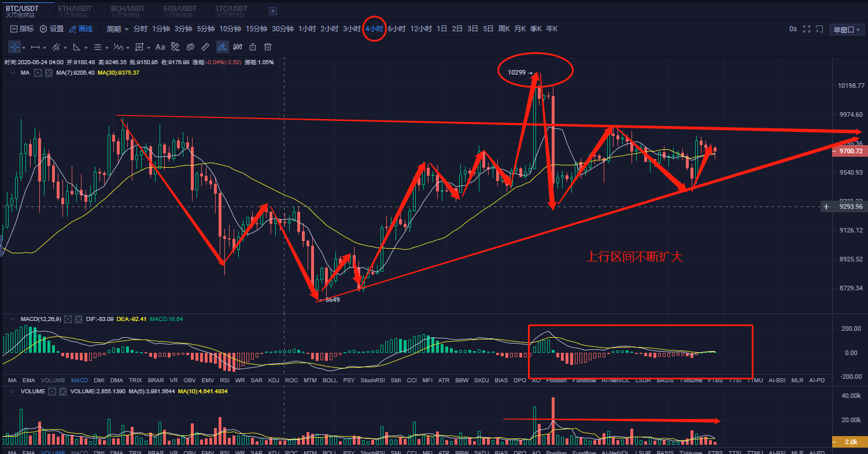Select the 15分钟 timeframe
Screen dimensions: 868x454
click(256, 29)
